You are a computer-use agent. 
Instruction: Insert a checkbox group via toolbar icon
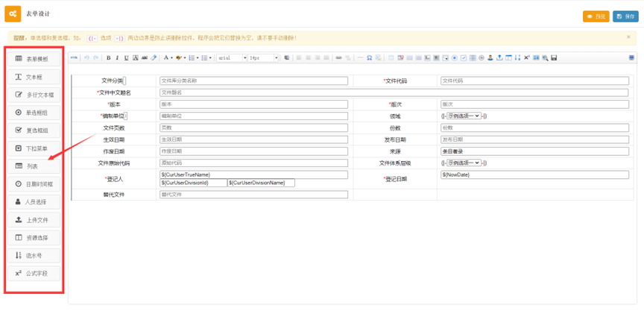point(464,58)
